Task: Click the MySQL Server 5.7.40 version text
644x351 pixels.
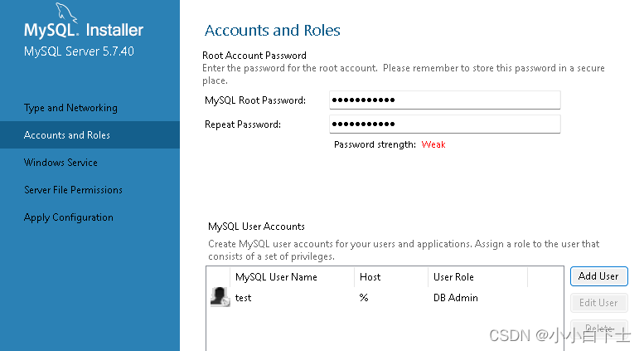Action: 79,51
